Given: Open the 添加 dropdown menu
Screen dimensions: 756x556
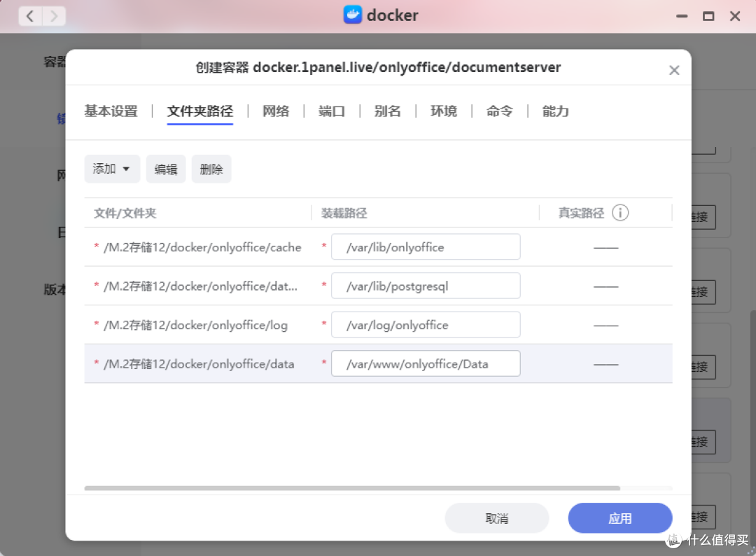Looking at the screenshot, I should [112, 169].
